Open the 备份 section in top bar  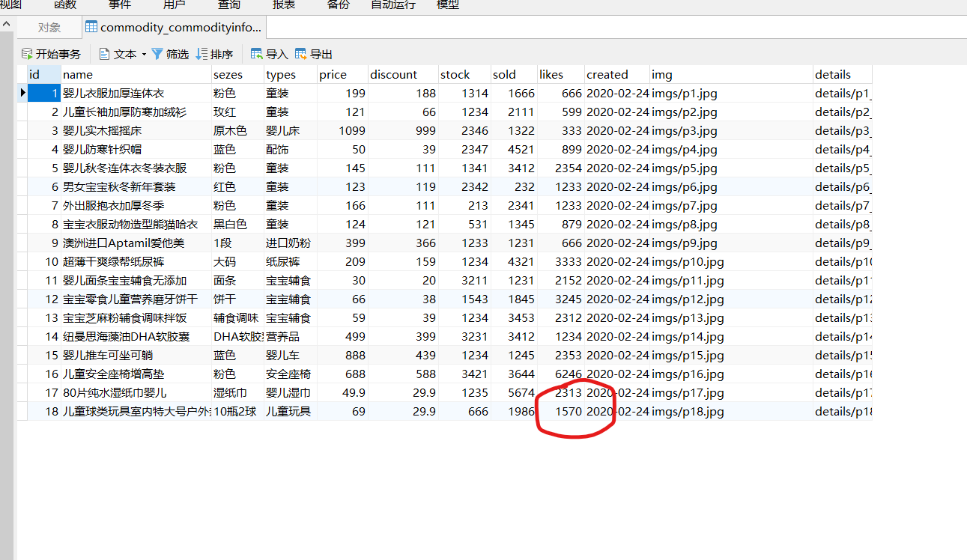click(x=339, y=4)
